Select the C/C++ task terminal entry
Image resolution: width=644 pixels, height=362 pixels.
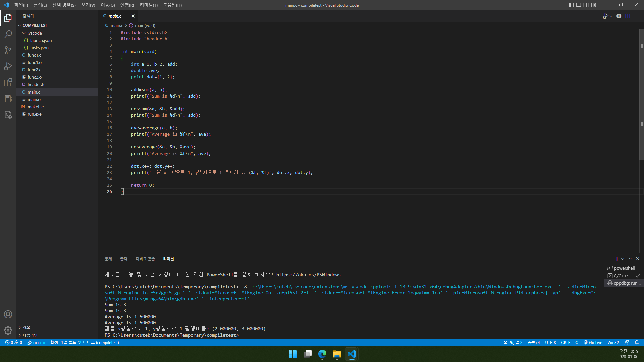(624, 276)
